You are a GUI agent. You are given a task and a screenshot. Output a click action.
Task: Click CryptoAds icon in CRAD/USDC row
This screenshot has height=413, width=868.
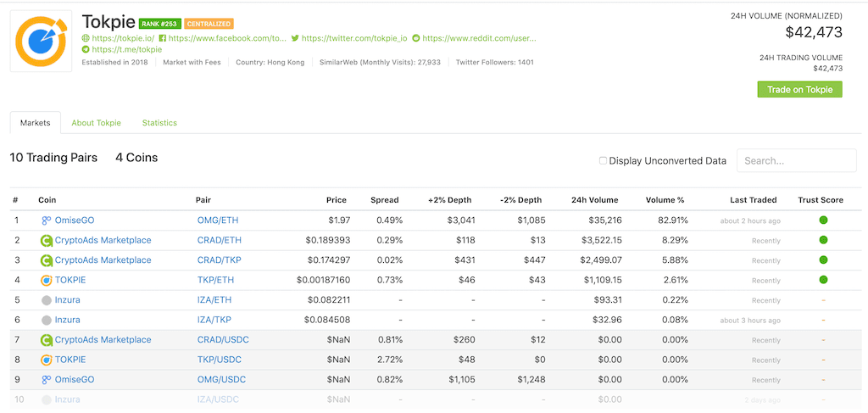click(47, 340)
